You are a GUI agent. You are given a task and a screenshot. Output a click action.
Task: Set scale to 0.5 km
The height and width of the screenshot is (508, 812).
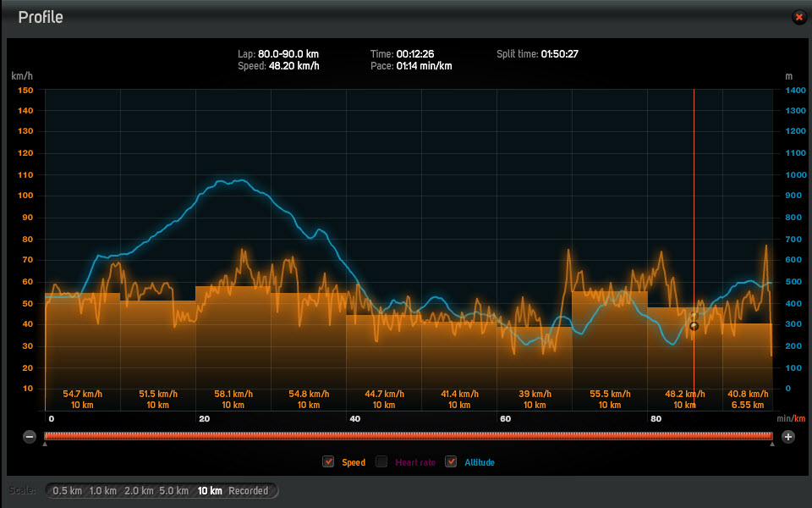(x=68, y=490)
